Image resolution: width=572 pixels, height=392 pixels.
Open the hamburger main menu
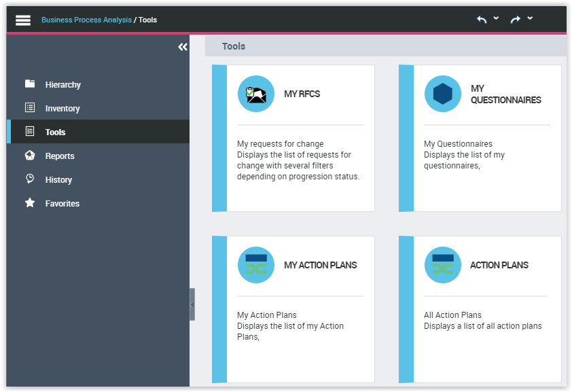tap(23, 20)
